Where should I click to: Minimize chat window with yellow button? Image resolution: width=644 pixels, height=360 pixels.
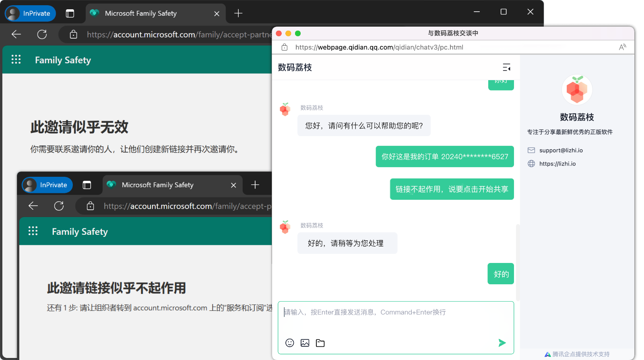tap(288, 33)
